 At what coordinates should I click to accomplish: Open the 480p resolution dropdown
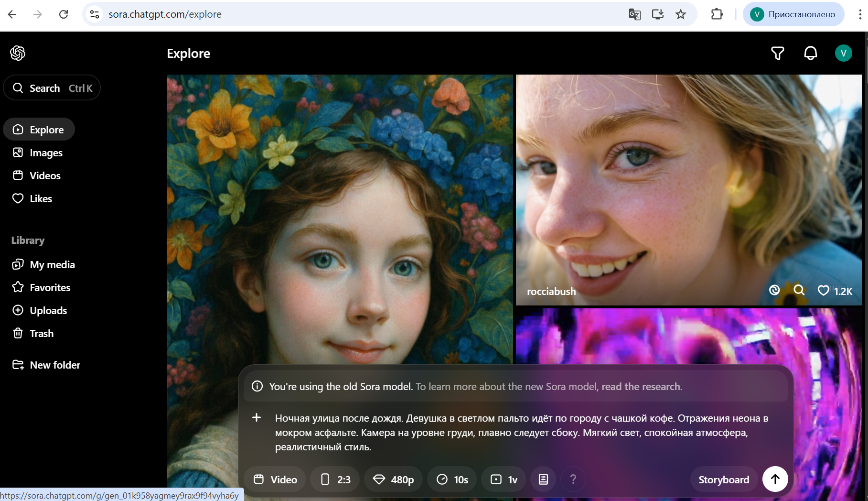[393, 479]
